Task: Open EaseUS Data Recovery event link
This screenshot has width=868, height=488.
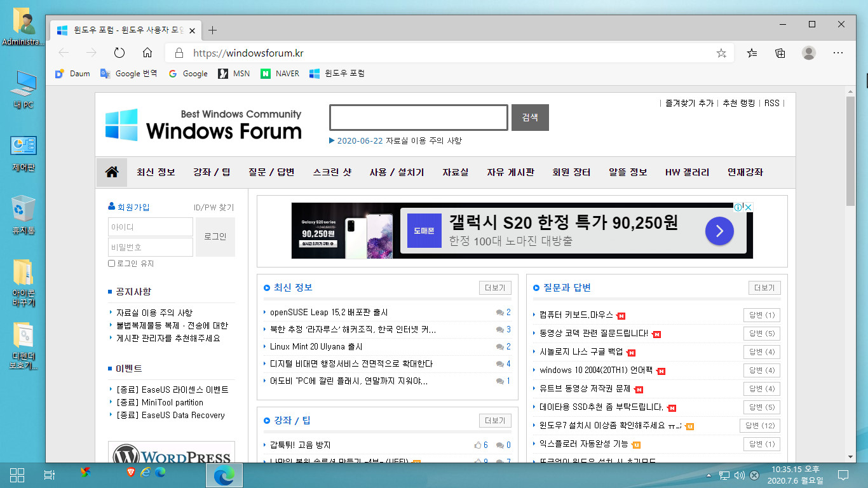Action: (170, 415)
